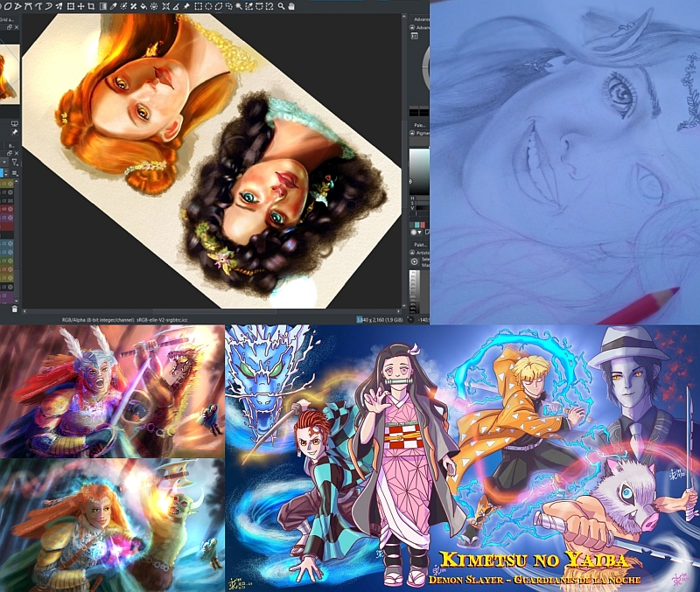
Task: Select the Smart Patch tool
Action: (134, 6)
